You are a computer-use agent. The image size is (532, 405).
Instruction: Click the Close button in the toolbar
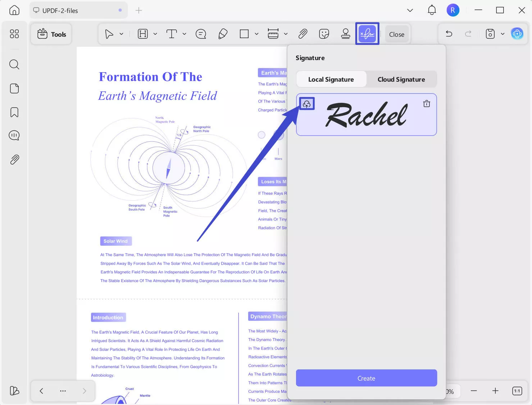coord(397,34)
